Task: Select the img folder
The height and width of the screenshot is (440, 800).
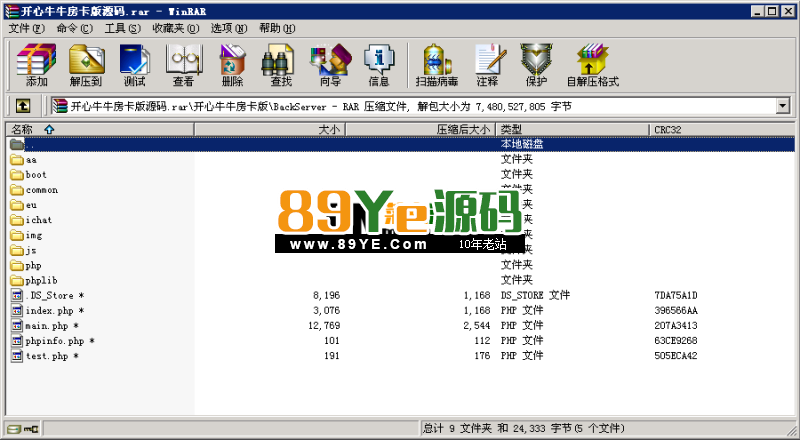Action: [27, 235]
